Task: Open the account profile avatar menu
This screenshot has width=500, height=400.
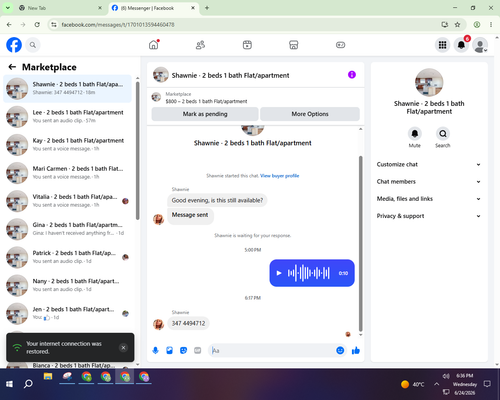Action: coord(480,45)
